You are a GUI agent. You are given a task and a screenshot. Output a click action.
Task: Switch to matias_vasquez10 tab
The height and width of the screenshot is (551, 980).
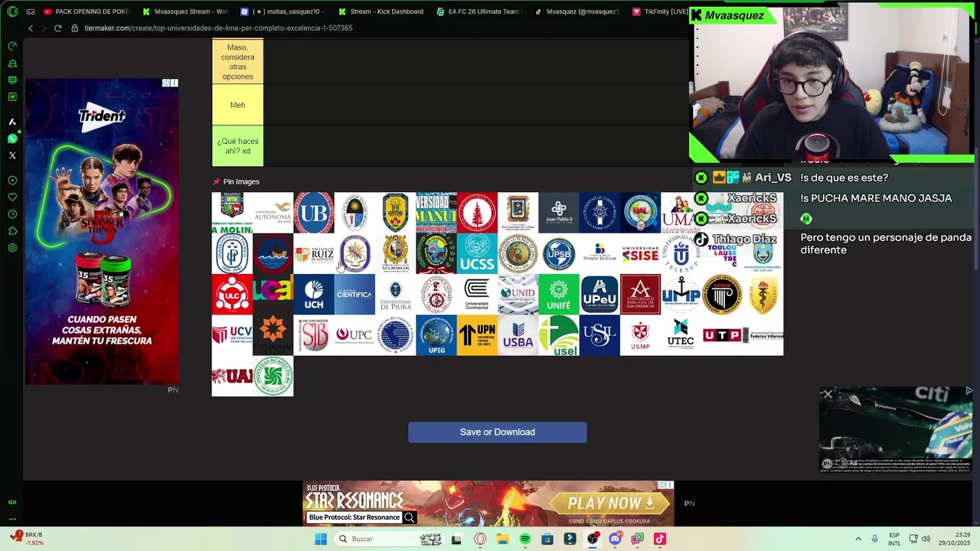[283, 11]
